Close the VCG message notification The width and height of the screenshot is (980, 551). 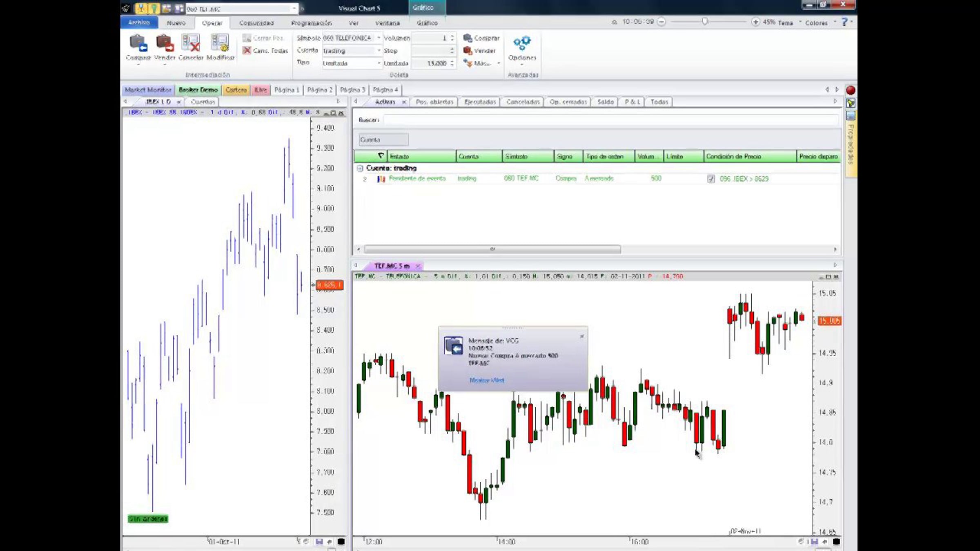[x=582, y=336]
